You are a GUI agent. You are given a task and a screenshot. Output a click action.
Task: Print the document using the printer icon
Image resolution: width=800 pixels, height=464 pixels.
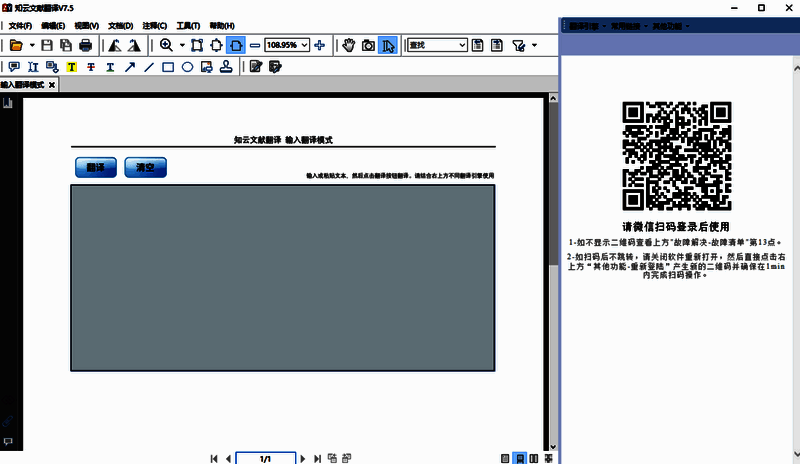coord(86,45)
